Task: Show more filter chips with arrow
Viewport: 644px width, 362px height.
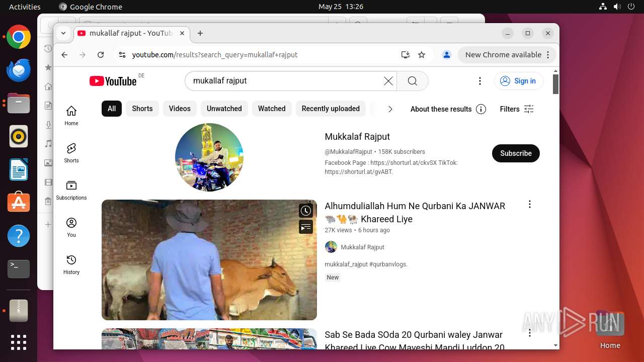Action: tap(390, 109)
